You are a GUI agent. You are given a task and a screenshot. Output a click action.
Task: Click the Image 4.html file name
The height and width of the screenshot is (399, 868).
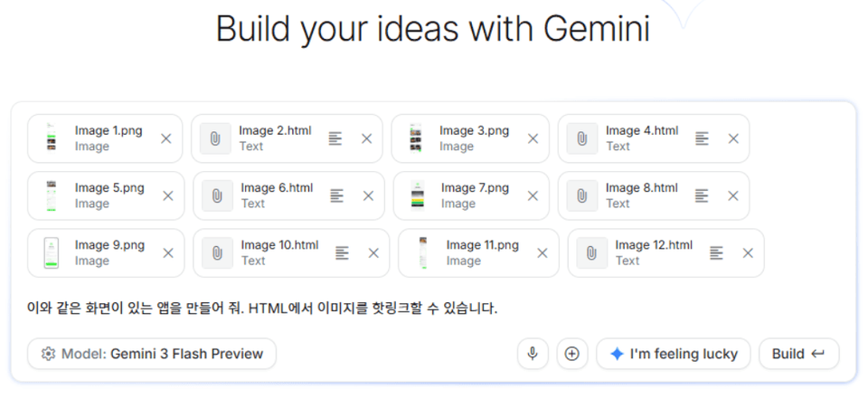pyautogui.click(x=642, y=131)
